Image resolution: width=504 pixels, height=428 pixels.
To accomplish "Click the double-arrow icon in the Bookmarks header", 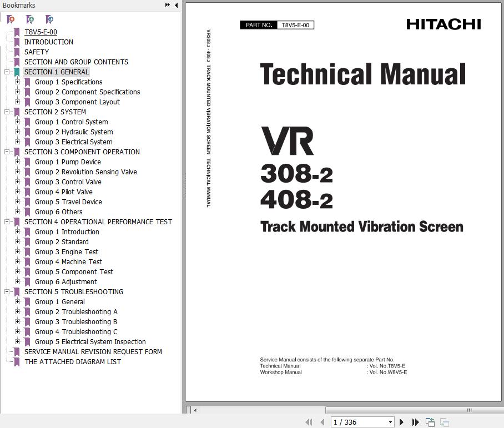I will tap(168, 5).
